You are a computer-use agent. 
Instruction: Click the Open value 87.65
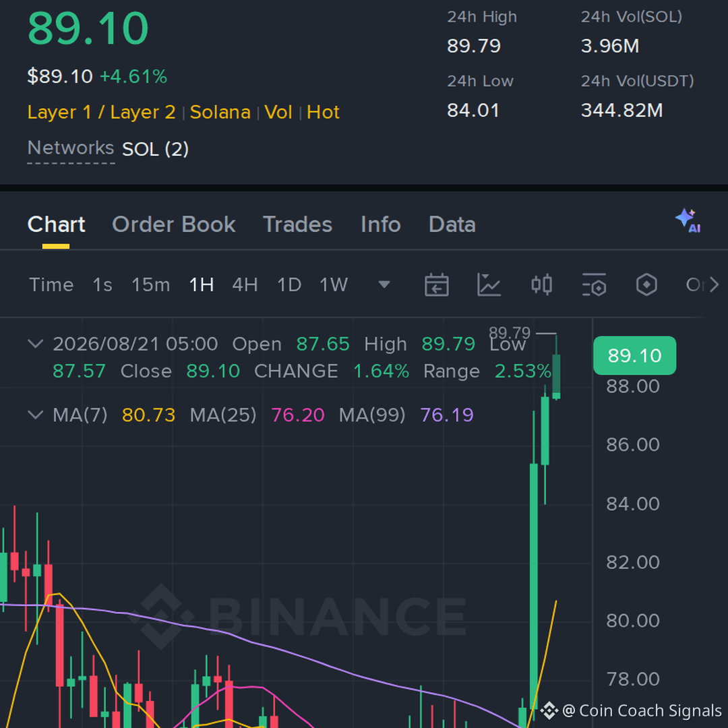[x=323, y=344]
